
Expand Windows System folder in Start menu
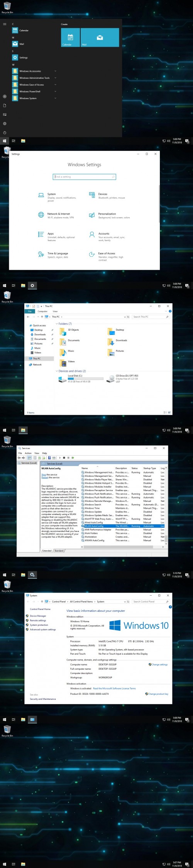pos(34,98)
